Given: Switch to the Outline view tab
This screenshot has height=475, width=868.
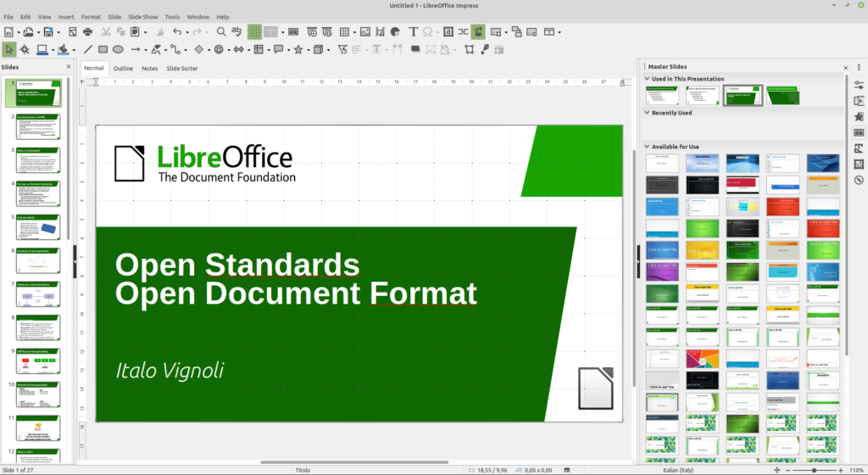Looking at the screenshot, I should 123,68.
